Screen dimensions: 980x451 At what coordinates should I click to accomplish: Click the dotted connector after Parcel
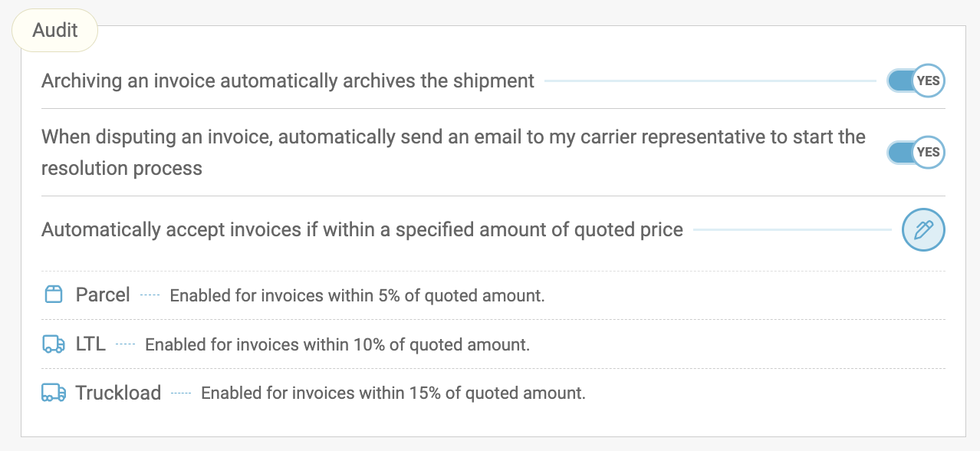click(x=150, y=295)
